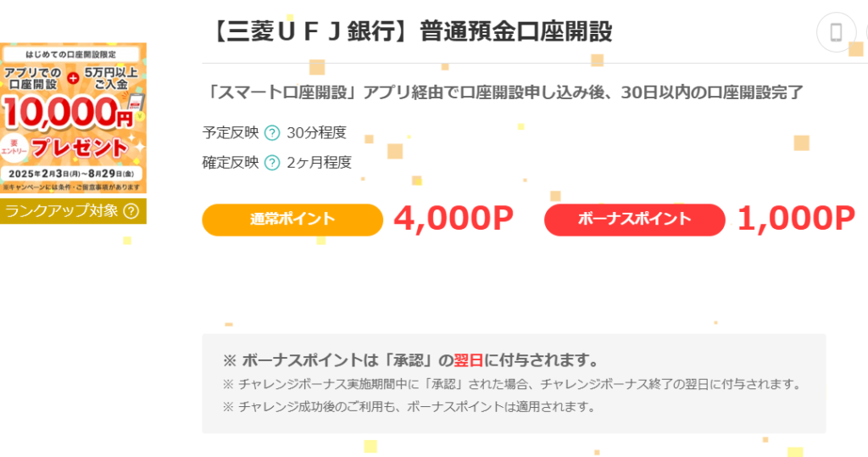
Task: Click question mark on ランクアップ対象 badge
Action: pyautogui.click(x=131, y=211)
